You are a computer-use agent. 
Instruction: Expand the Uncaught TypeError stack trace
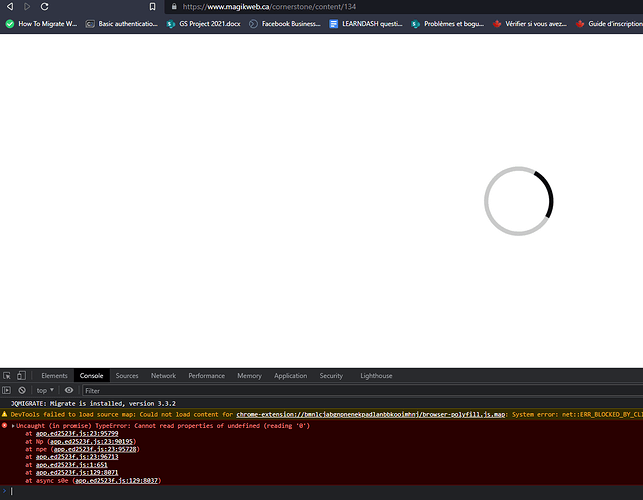(x=13, y=425)
